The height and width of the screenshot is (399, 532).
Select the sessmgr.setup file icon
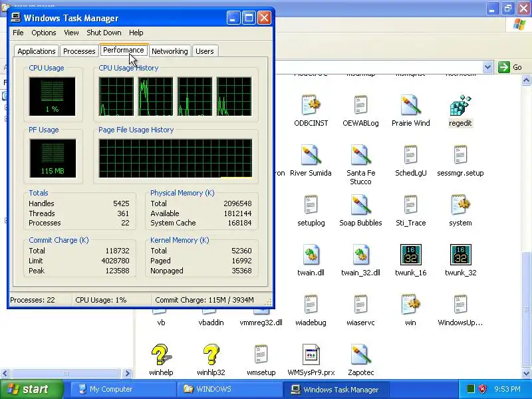click(x=460, y=155)
